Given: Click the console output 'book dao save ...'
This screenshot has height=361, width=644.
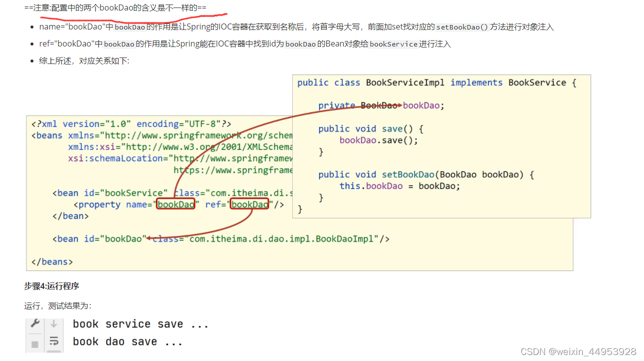Looking at the screenshot, I should point(128,342).
